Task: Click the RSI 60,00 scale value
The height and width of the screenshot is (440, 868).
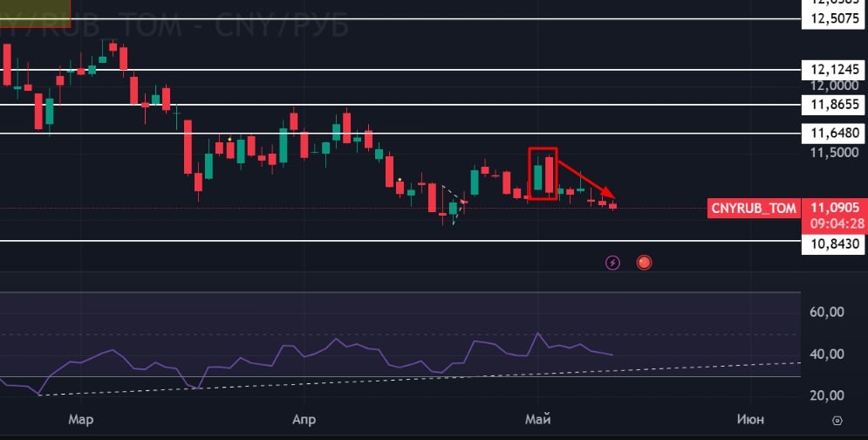Action: tap(827, 312)
